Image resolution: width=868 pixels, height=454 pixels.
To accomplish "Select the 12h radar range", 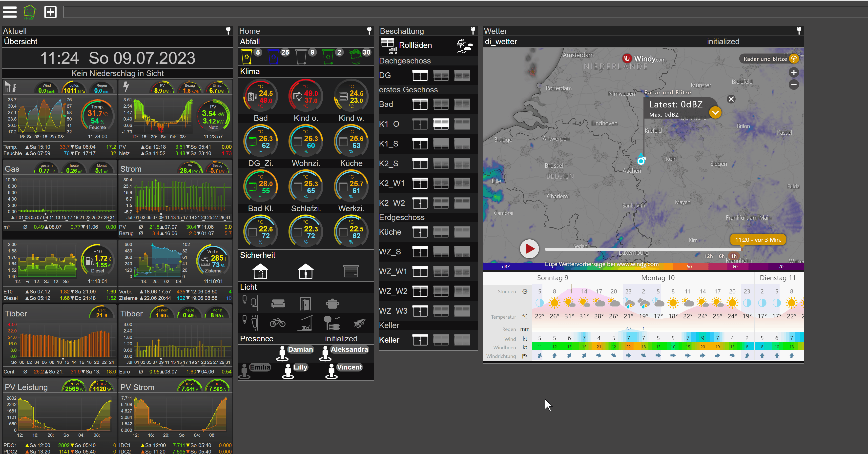I will pos(708,256).
